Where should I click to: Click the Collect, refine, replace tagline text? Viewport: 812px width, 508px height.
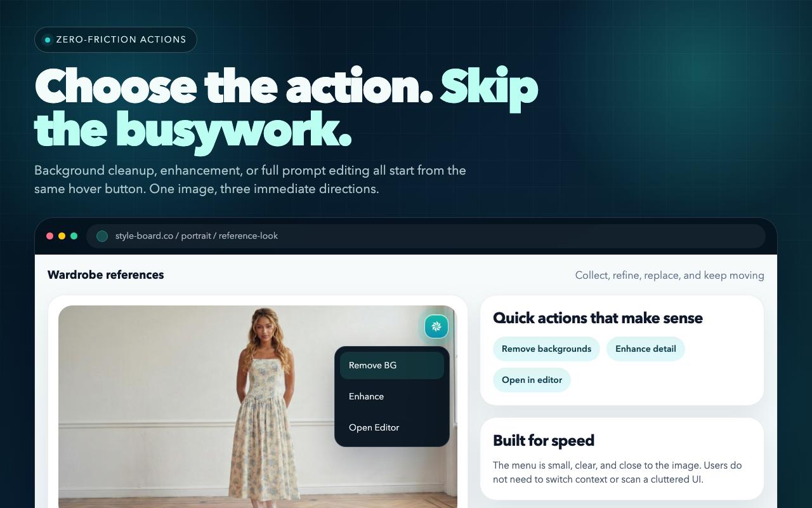click(x=669, y=276)
